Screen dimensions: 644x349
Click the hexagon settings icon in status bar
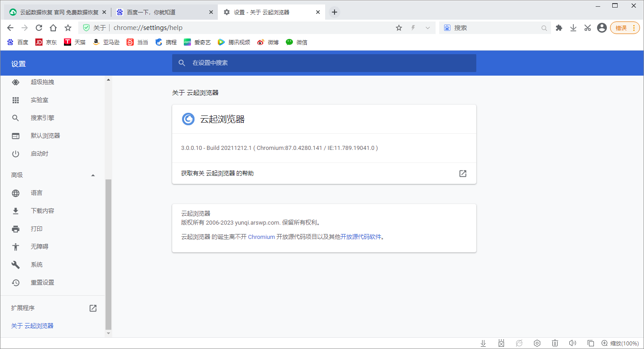537,343
